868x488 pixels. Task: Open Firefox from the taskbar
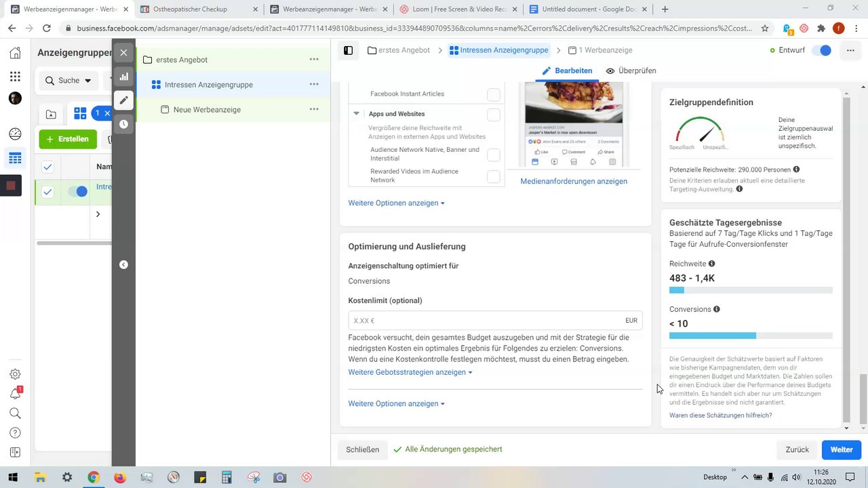pos(120,477)
